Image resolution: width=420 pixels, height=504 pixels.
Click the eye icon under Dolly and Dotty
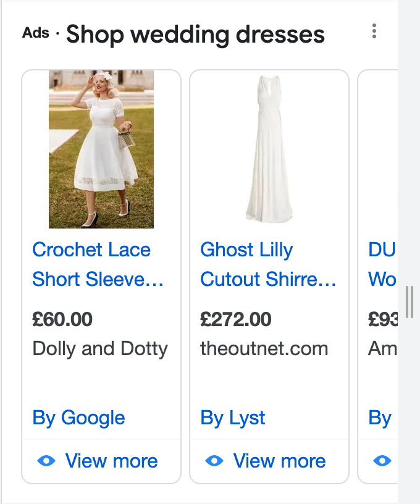click(x=46, y=461)
